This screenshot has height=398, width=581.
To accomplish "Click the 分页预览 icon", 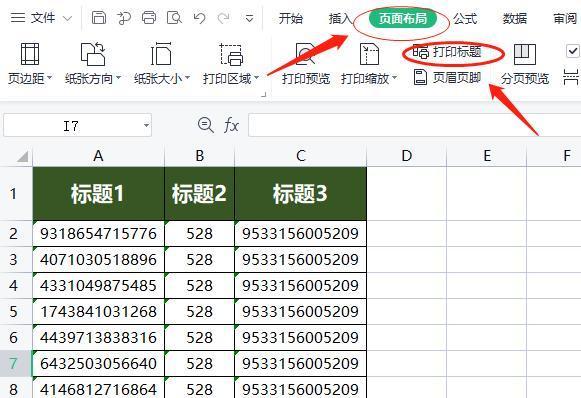I will pos(525,54).
